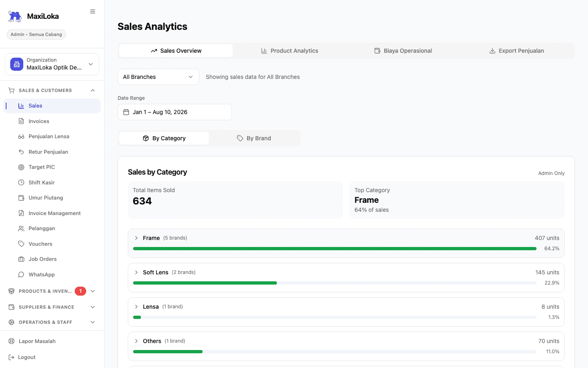Image resolution: width=588 pixels, height=368 pixels.
Task: Click the Logout exit icon
Action: click(11, 357)
